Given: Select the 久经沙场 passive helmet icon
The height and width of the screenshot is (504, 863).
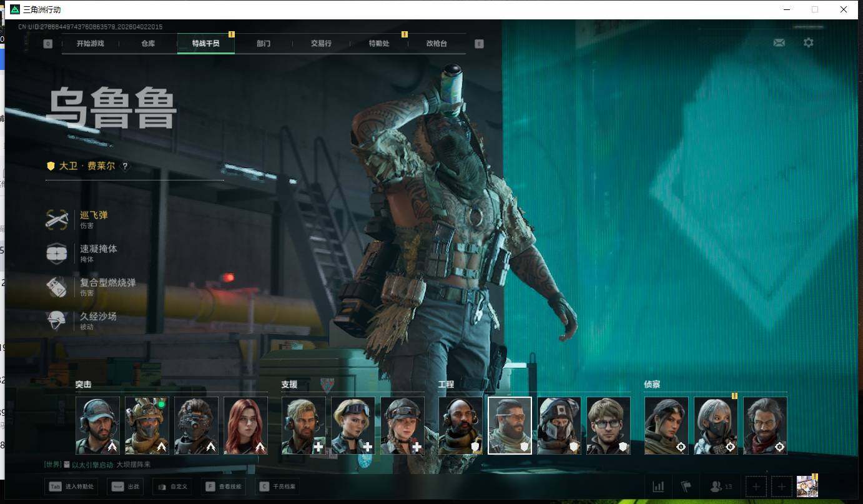Looking at the screenshot, I should point(57,320).
